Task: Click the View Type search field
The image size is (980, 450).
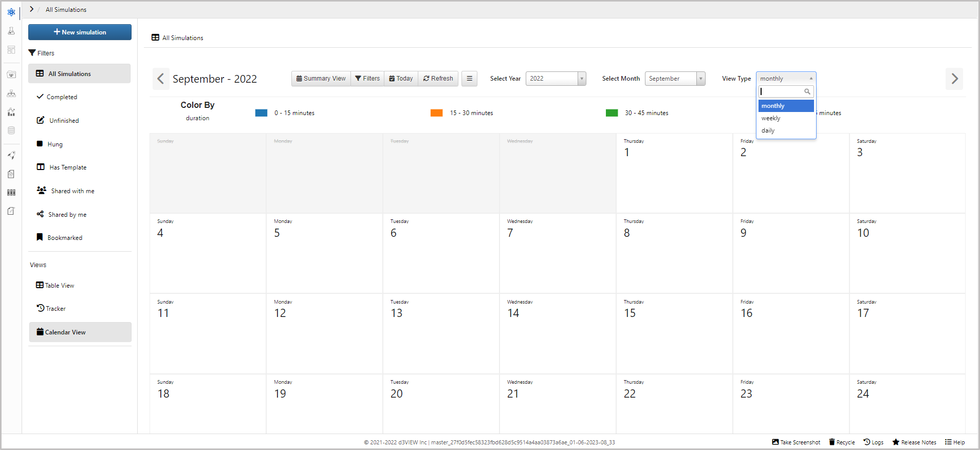Action: 782,91
